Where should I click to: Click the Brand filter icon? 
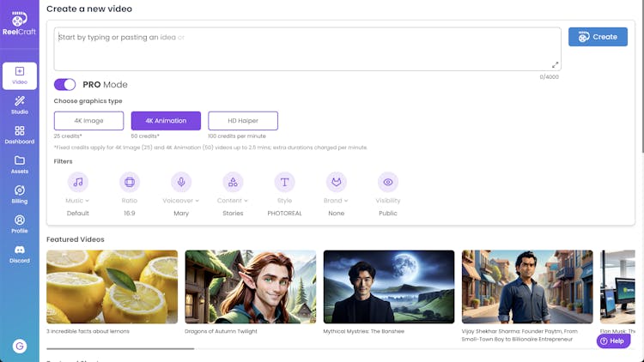(x=337, y=182)
